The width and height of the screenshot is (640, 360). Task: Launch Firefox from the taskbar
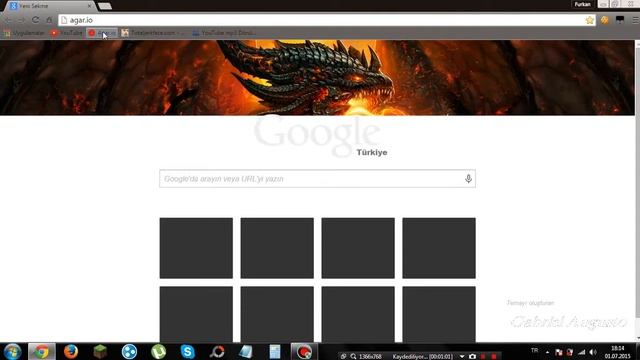(x=71, y=351)
